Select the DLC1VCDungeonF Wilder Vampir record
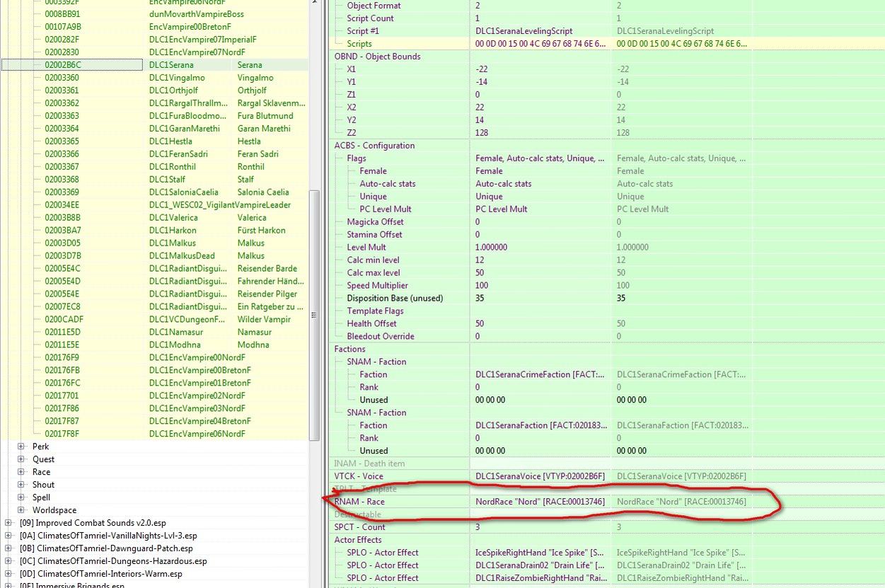Viewport: 885px width, 588px height. click(187, 320)
